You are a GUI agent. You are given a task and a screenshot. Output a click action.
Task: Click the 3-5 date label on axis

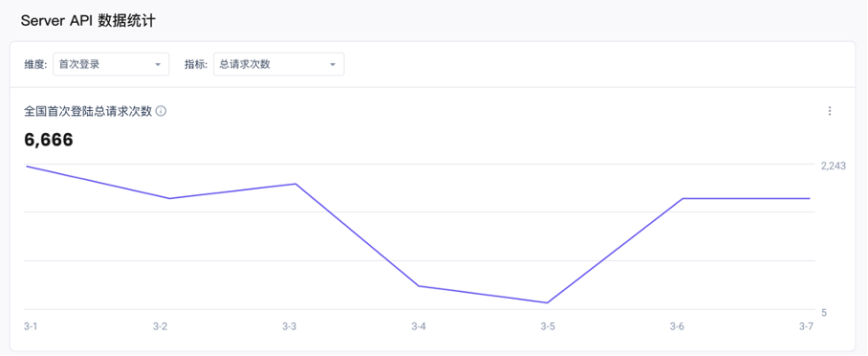tap(548, 326)
